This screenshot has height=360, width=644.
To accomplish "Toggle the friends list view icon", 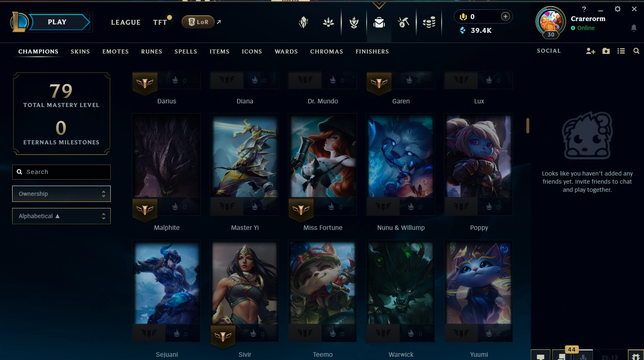I will click(621, 51).
